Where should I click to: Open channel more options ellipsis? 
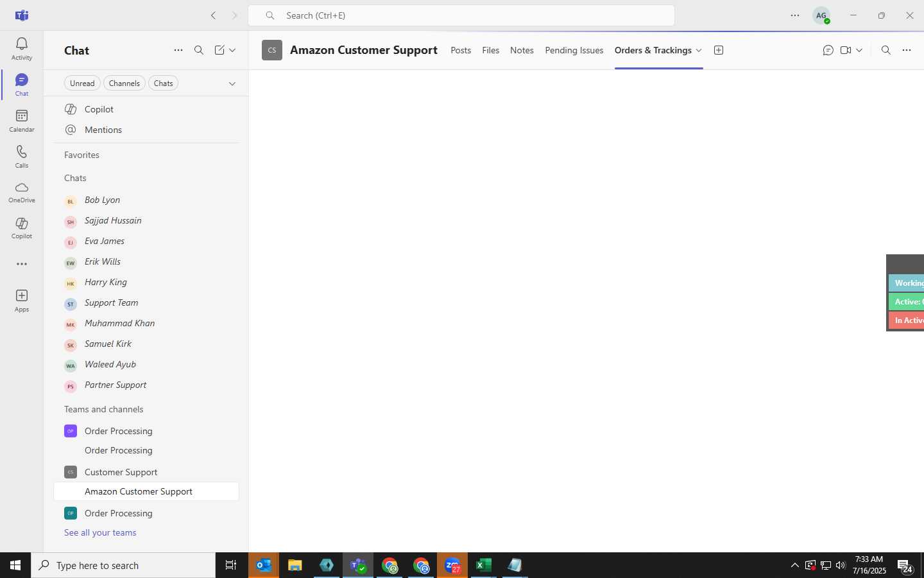(x=907, y=50)
